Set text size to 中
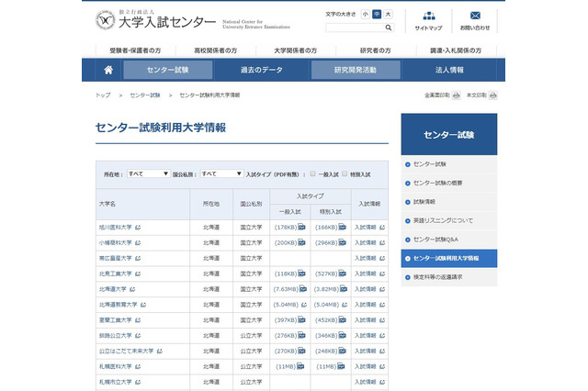 click(377, 15)
